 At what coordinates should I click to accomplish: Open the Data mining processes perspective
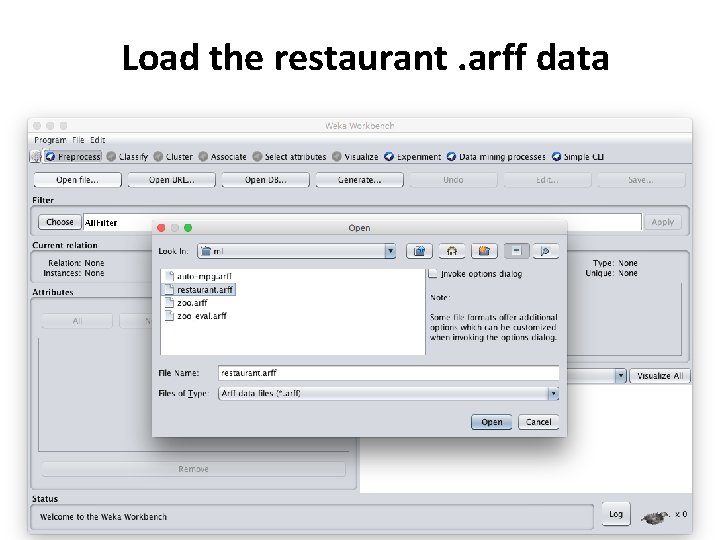[496, 157]
